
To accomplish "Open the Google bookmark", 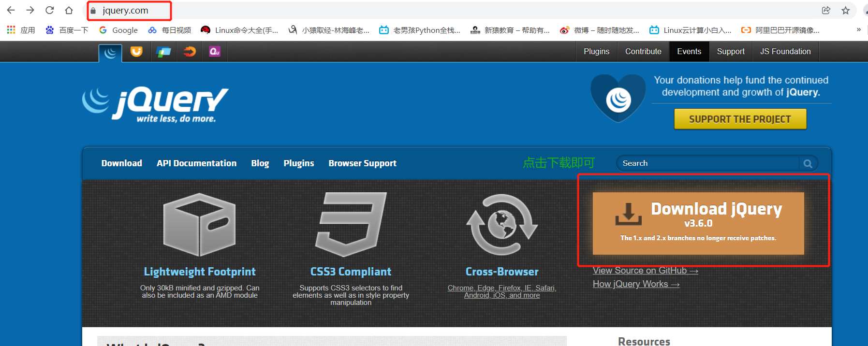I will [118, 30].
